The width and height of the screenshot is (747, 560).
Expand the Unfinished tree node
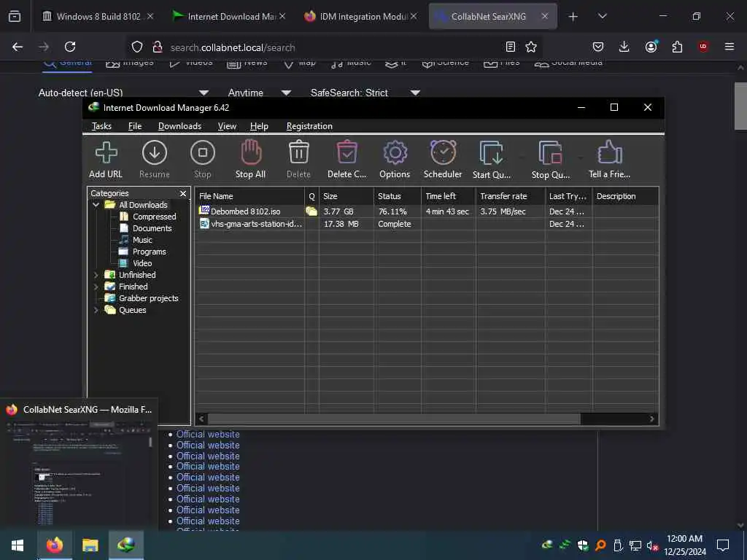(96, 275)
